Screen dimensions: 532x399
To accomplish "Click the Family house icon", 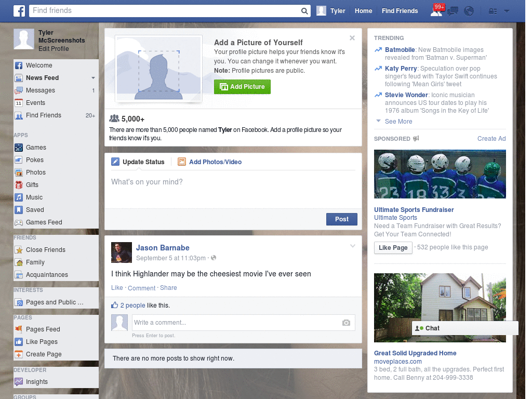I will 19,262.
